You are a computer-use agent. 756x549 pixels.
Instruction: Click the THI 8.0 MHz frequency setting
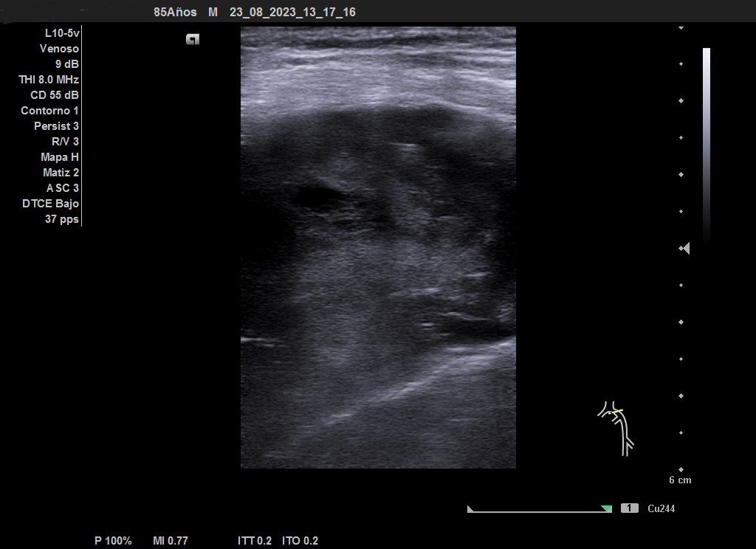[x=49, y=80]
